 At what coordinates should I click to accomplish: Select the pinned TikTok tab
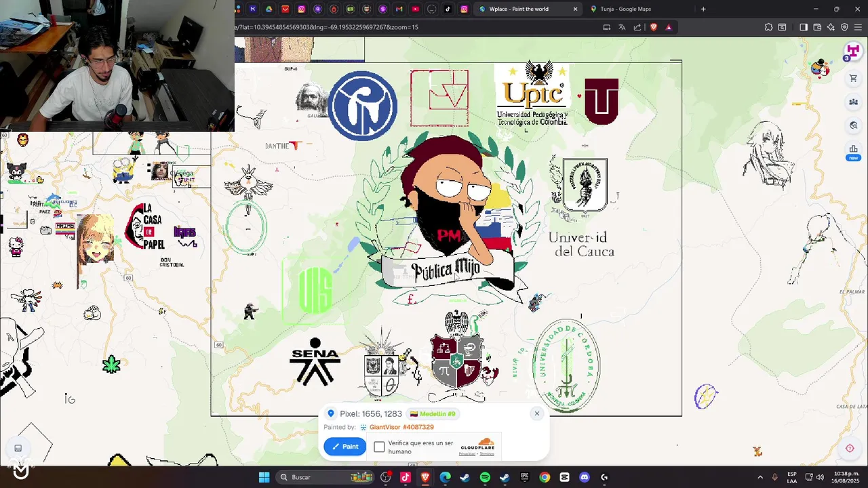[x=448, y=9]
